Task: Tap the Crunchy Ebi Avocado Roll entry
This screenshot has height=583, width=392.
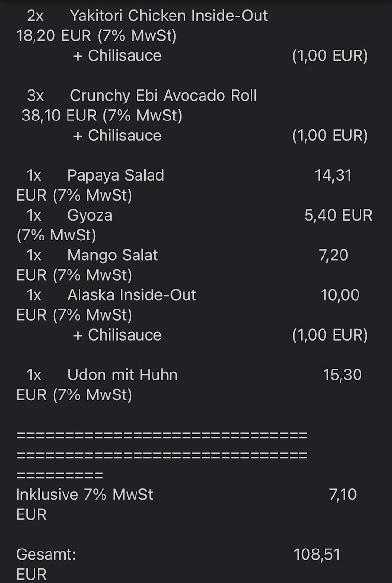Action: pyautogui.click(x=163, y=96)
